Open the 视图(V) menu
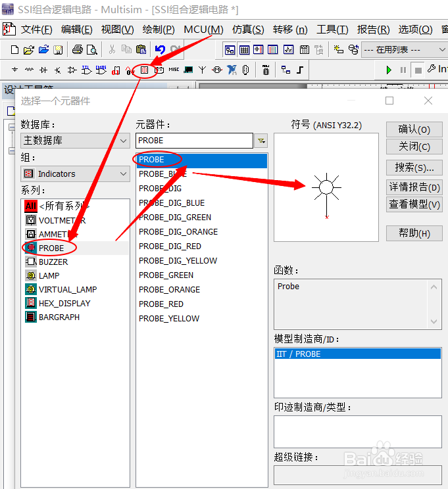Image resolution: width=448 pixels, height=489 pixels. click(x=117, y=30)
